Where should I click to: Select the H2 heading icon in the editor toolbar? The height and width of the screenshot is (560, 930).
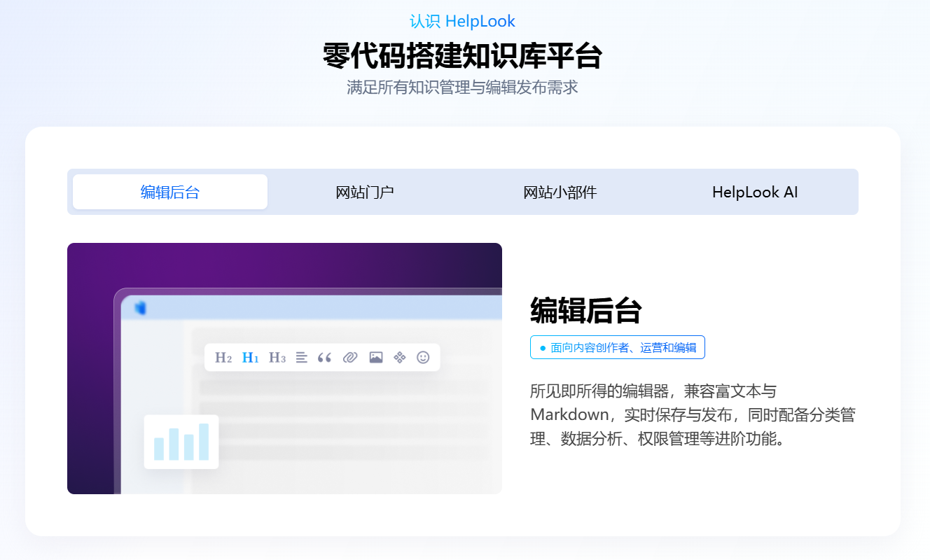click(224, 357)
